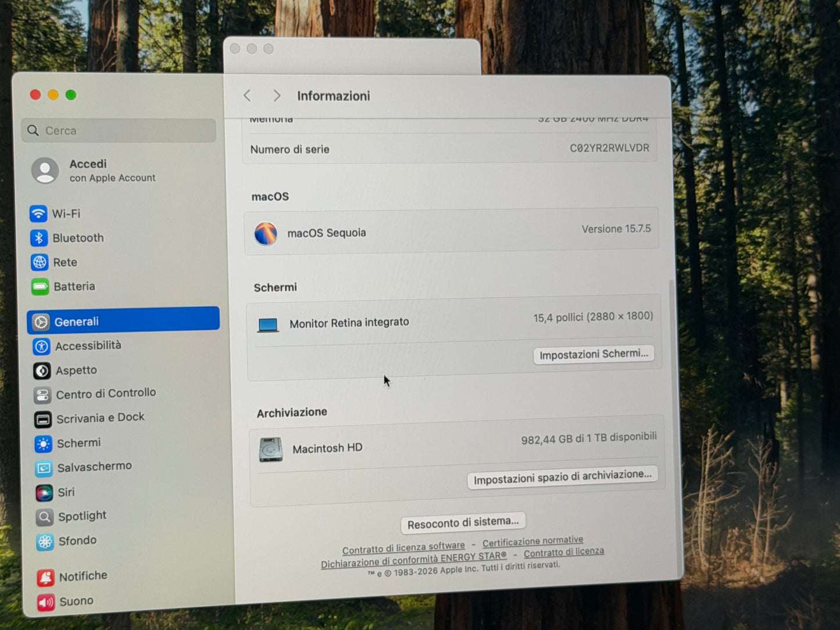
Task: Select the Bluetooth label in sidebar
Action: point(78,238)
